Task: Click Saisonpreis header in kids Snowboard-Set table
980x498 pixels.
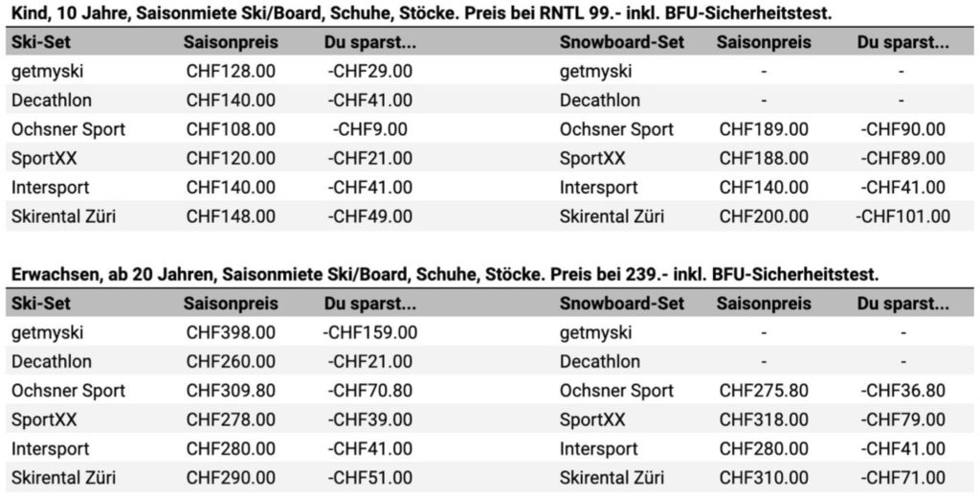Action: tap(764, 42)
